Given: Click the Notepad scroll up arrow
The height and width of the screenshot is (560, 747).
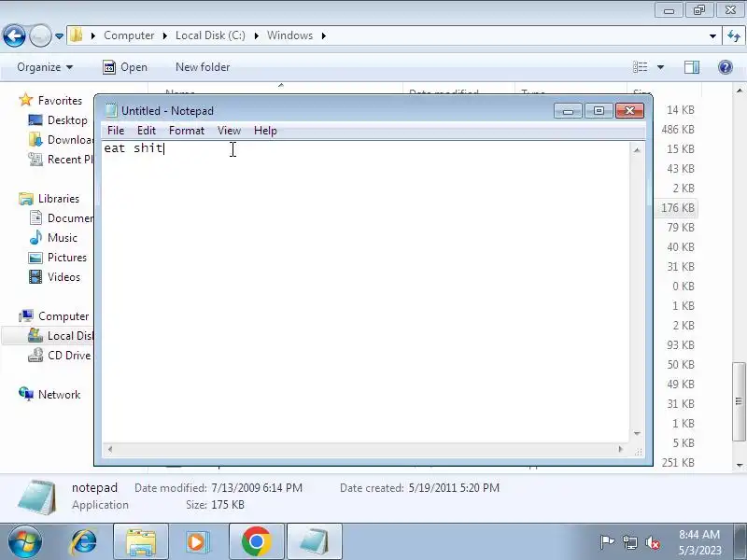Looking at the screenshot, I should point(637,150).
